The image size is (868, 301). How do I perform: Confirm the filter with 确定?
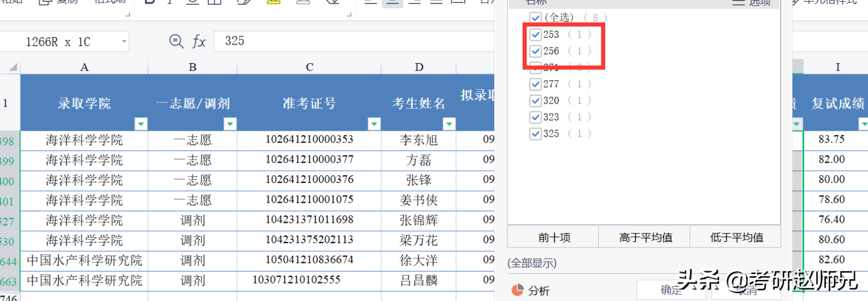pos(671,290)
